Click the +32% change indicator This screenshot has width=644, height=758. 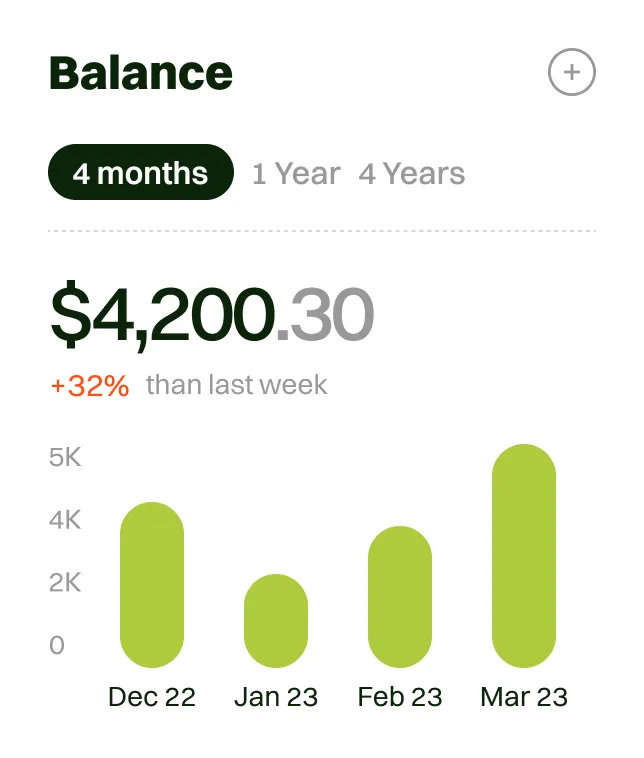(89, 385)
